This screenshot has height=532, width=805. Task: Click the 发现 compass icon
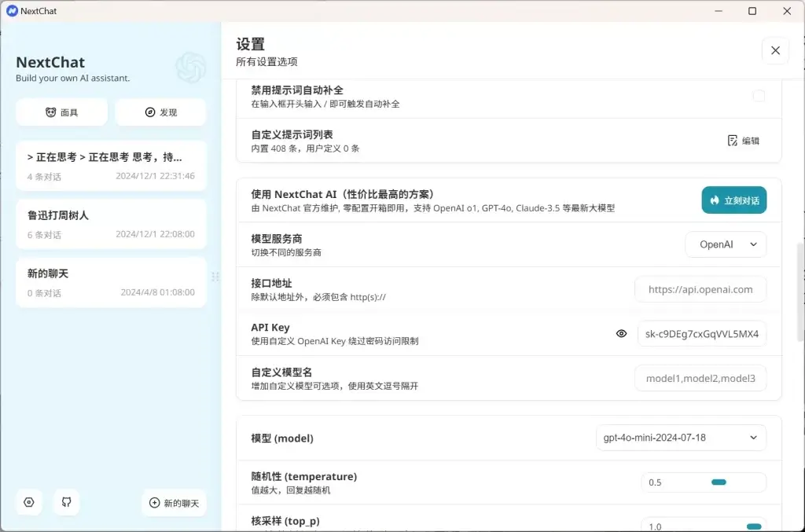(150, 112)
